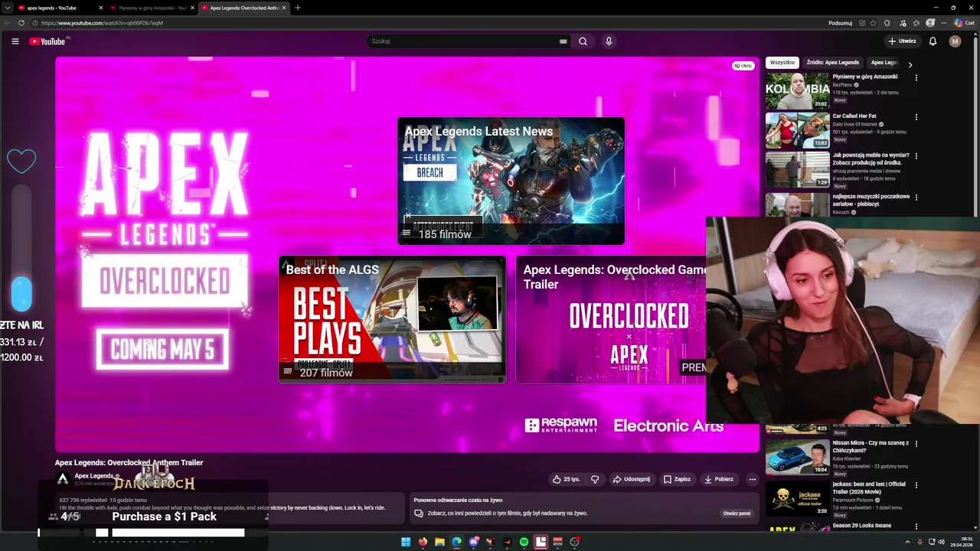Image resolution: width=980 pixels, height=551 pixels.
Task: Click the heart icon on stream overlay
Action: 21,161
